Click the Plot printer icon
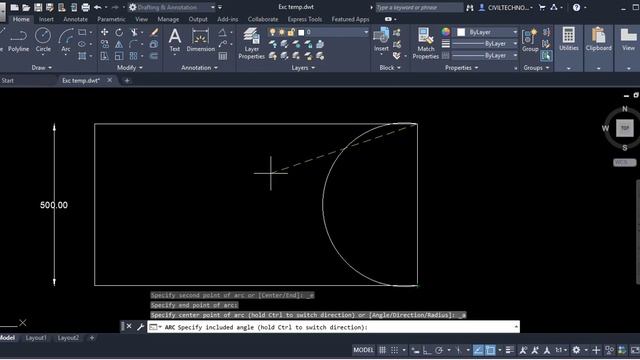Viewport: 640px width, 360px height. 86,7
